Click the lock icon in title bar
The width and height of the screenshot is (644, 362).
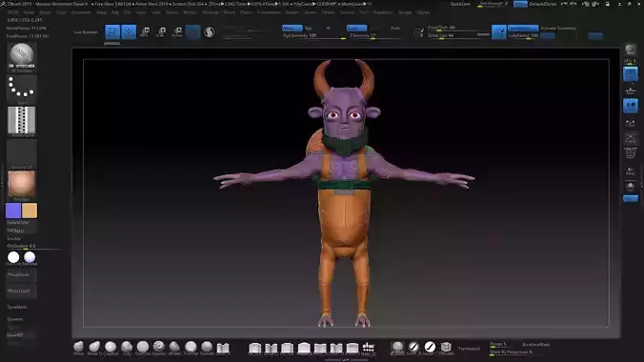tap(608, 4)
